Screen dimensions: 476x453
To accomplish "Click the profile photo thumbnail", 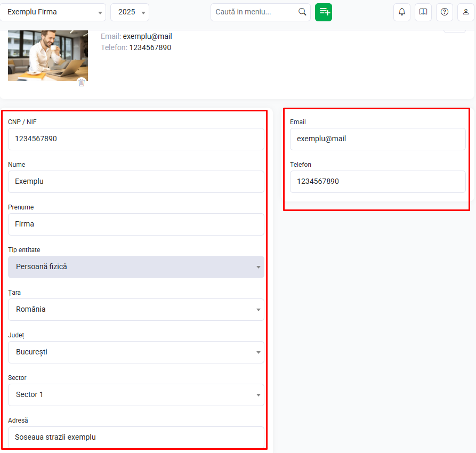I will pyautogui.click(x=48, y=55).
